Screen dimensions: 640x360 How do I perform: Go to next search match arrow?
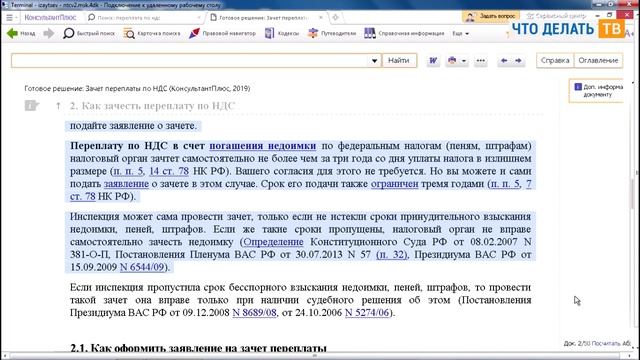click(x=518, y=60)
